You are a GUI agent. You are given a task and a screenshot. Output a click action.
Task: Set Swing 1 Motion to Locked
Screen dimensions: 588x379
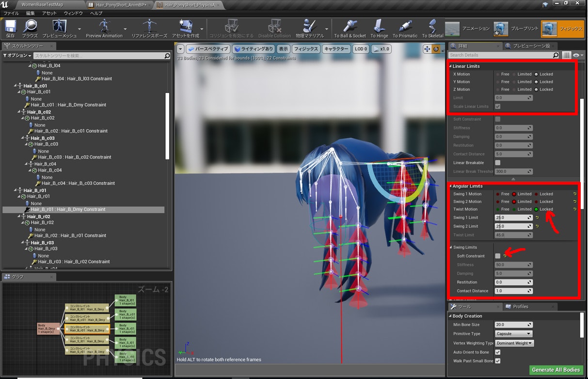coord(536,194)
